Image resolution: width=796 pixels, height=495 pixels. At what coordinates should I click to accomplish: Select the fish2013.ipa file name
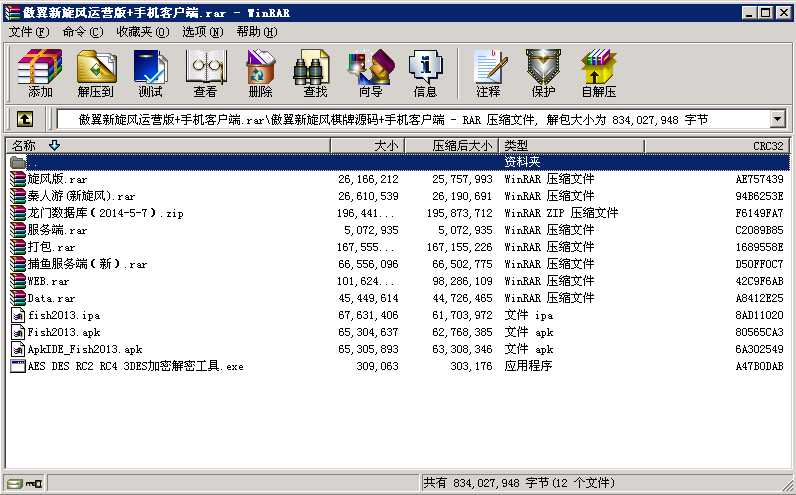pos(64,315)
